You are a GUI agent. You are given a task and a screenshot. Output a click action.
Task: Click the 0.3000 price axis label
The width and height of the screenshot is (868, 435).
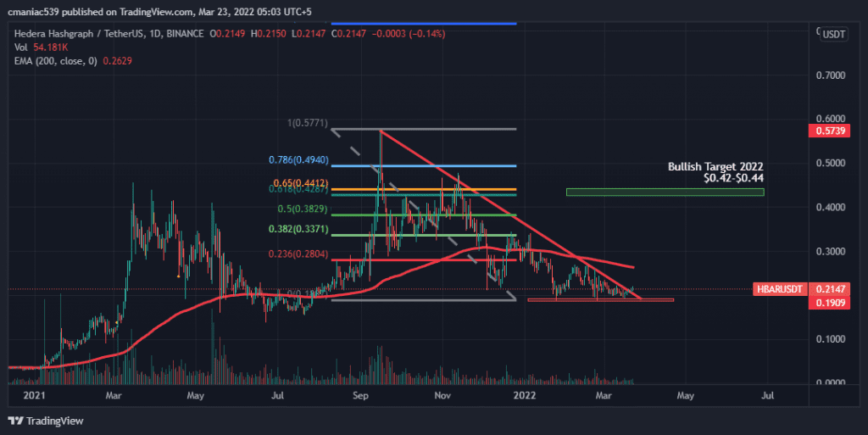tap(831, 251)
